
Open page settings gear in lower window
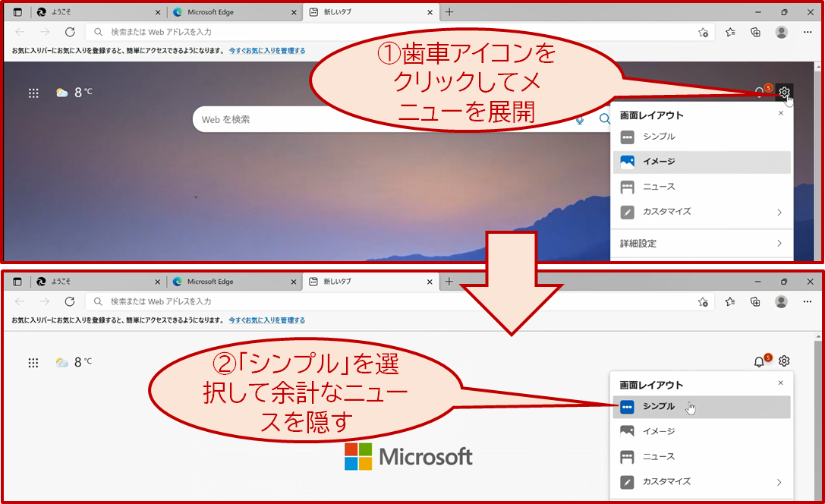(784, 361)
